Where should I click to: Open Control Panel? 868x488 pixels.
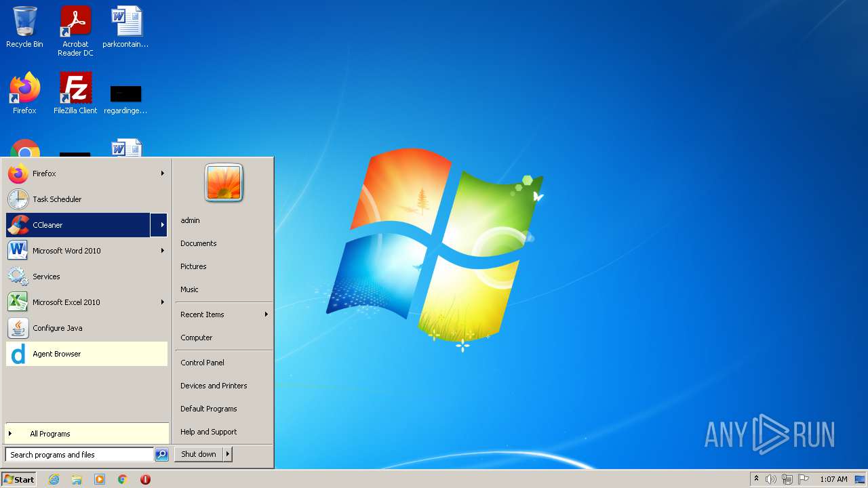202,363
